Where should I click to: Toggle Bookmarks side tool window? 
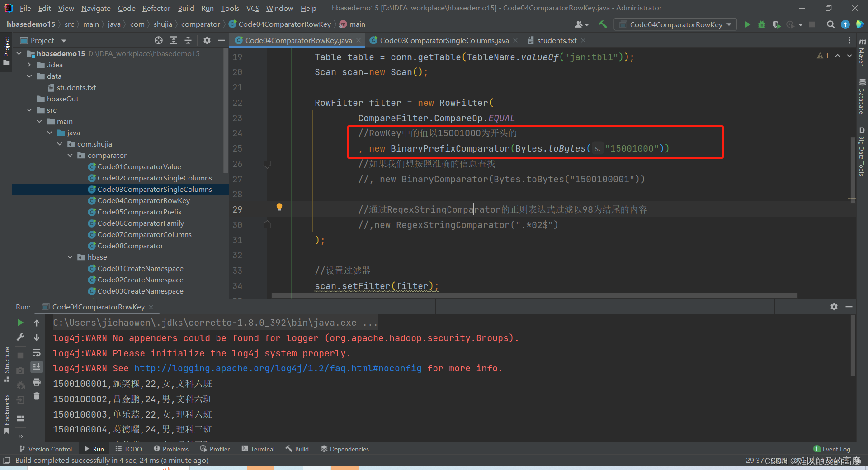[6, 414]
